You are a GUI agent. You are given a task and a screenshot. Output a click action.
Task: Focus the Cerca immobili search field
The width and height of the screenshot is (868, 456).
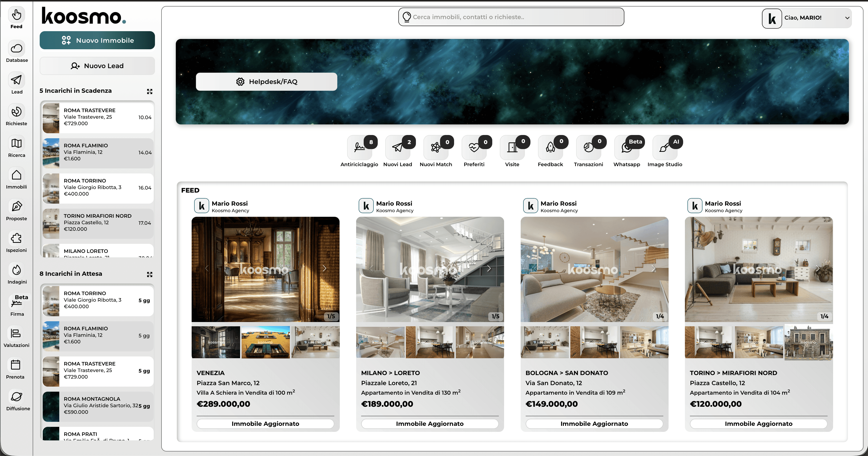tap(511, 17)
